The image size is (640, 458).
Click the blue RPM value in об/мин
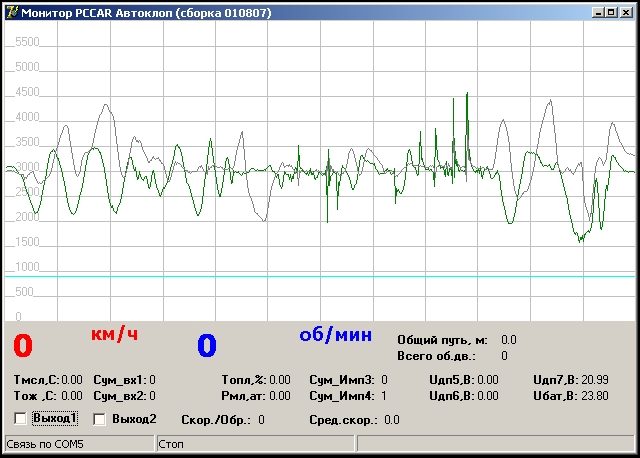click(206, 346)
